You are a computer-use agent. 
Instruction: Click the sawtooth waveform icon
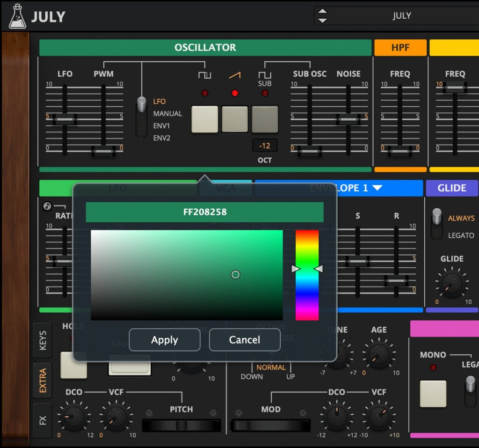[235, 75]
